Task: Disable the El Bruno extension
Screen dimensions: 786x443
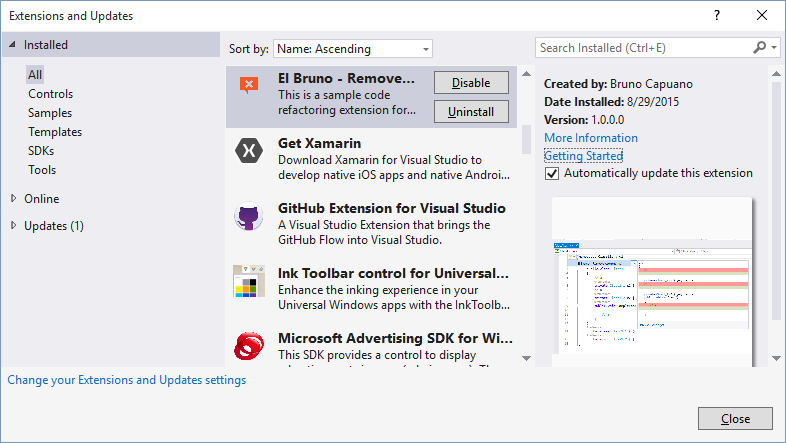Action: coord(471,83)
